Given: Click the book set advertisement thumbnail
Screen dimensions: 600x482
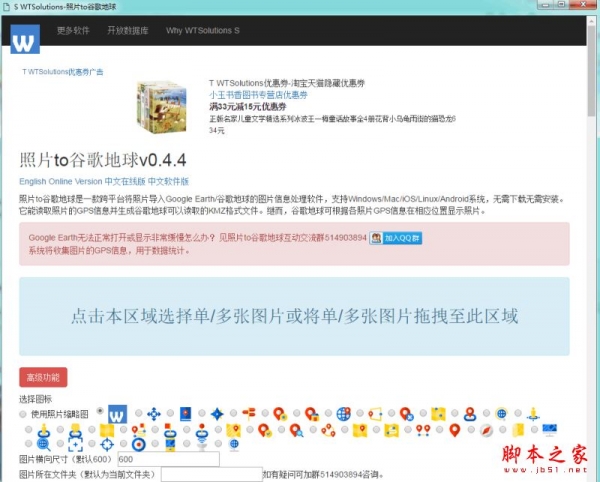Looking at the screenshot, I should (x=161, y=107).
